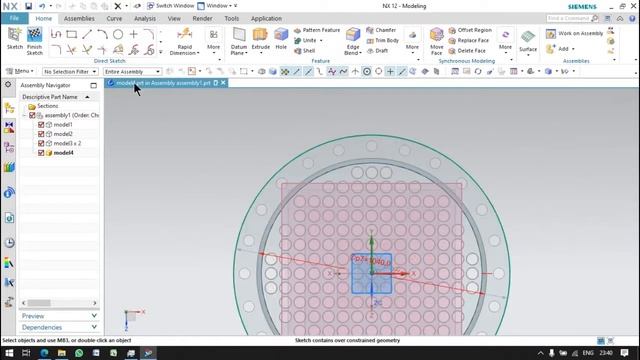Open the No Selection Filter dropdown
The width and height of the screenshot is (640, 360).
(70, 71)
